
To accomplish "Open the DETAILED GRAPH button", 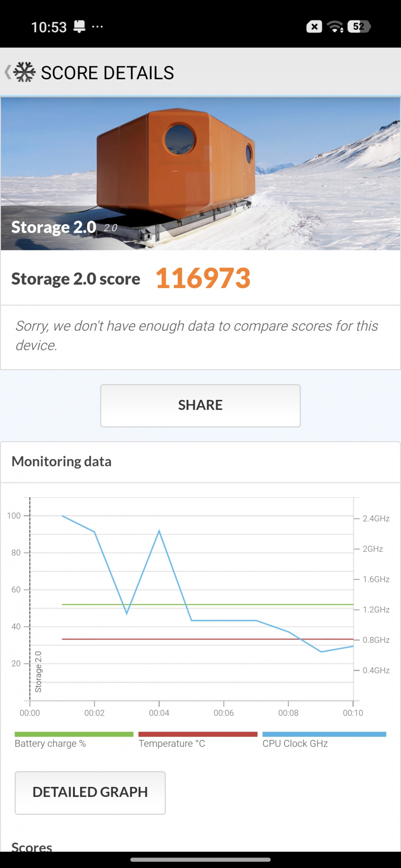I will (90, 792).
